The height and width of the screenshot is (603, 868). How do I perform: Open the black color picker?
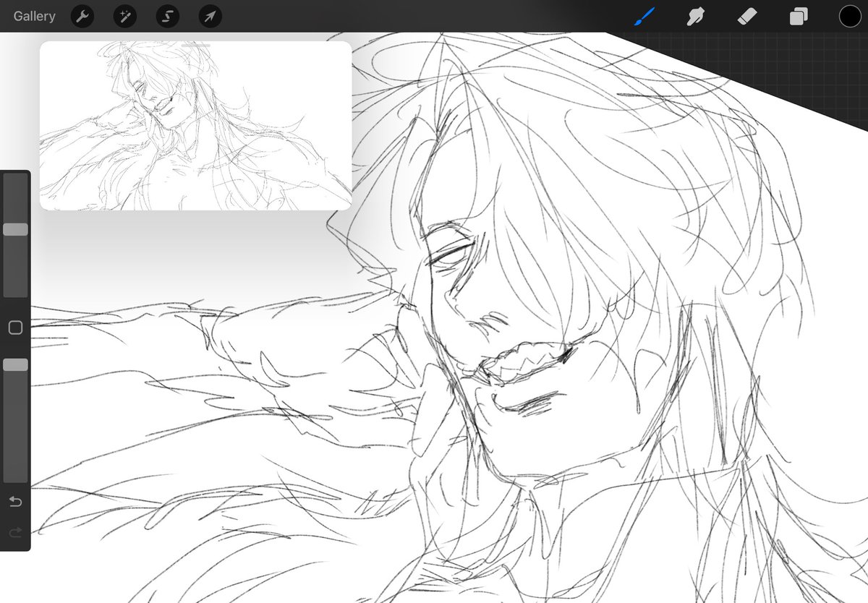850,16
